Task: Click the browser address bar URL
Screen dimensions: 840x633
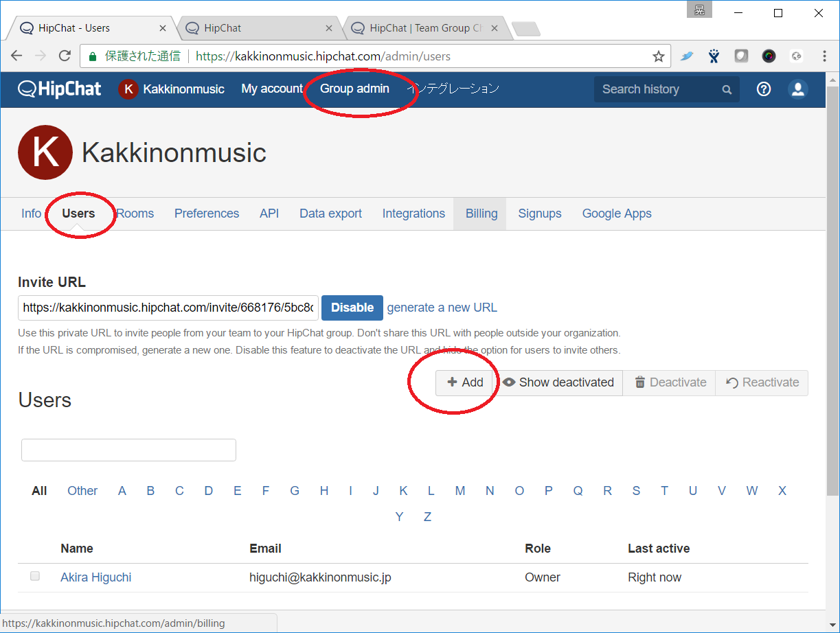Action: coord(323,56)
